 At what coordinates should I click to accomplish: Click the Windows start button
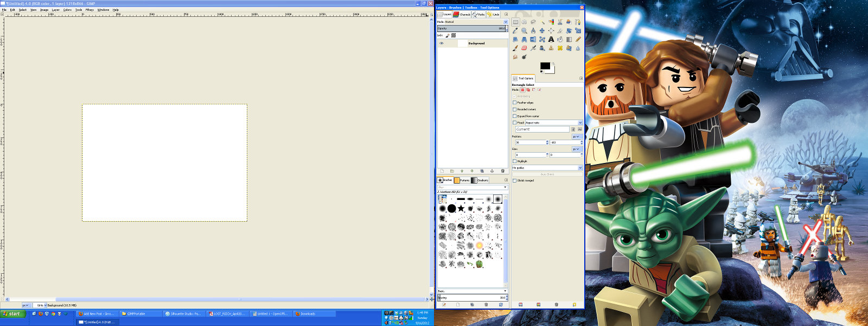click(x=12, y=314)
